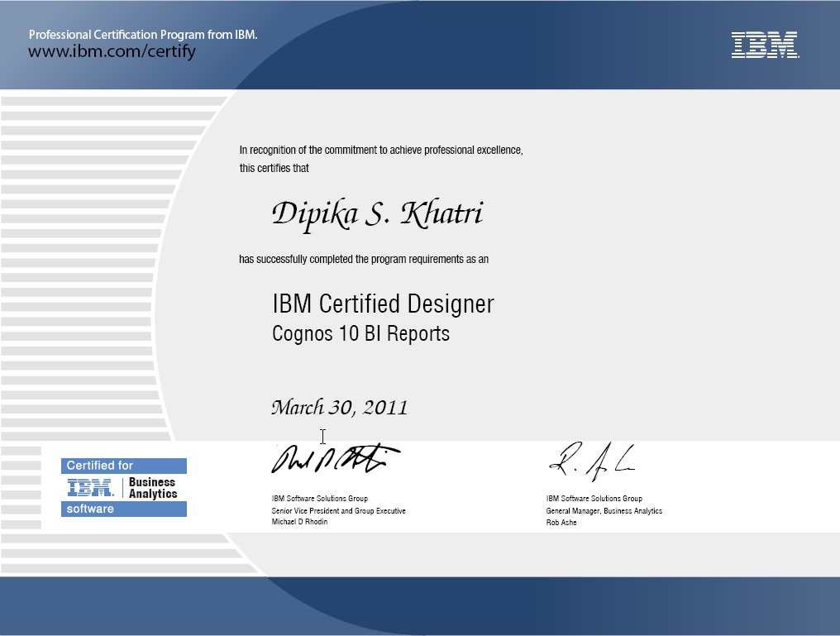
Task: Click "Senior Vice President and Group Executive"
Action: click(339, 511)
